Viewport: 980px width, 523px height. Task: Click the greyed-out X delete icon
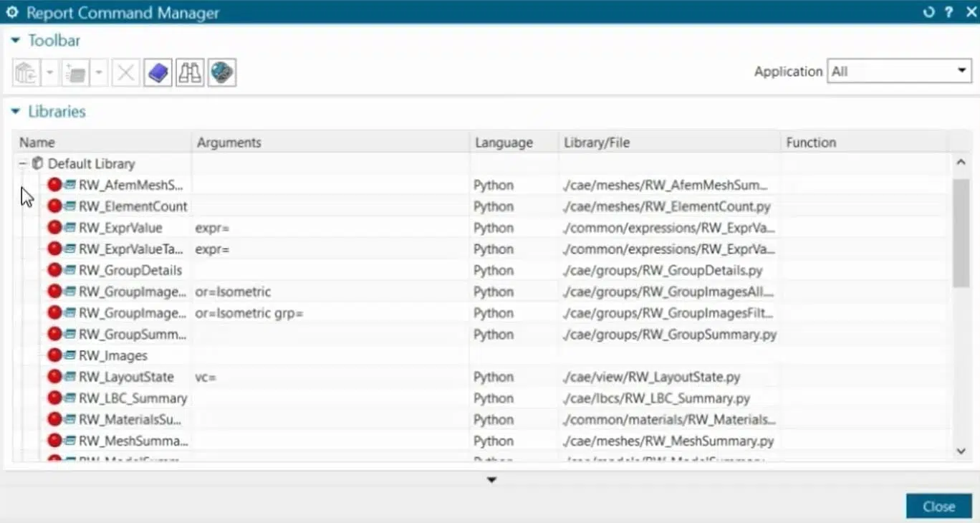125,72
